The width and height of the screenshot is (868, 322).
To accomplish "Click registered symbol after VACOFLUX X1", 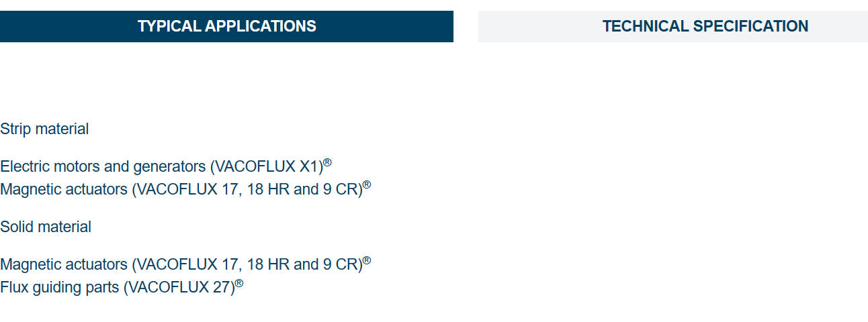I will tap(327, 162).
